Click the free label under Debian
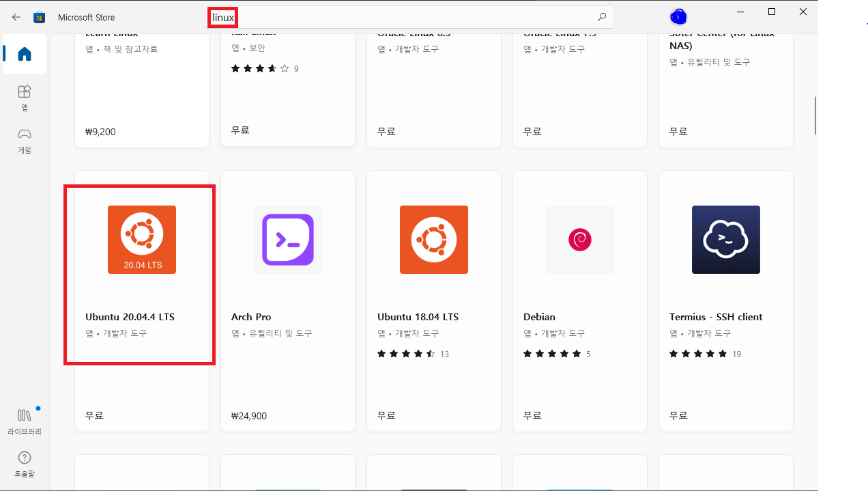This screenshot has height=491, width=868. 532,415
